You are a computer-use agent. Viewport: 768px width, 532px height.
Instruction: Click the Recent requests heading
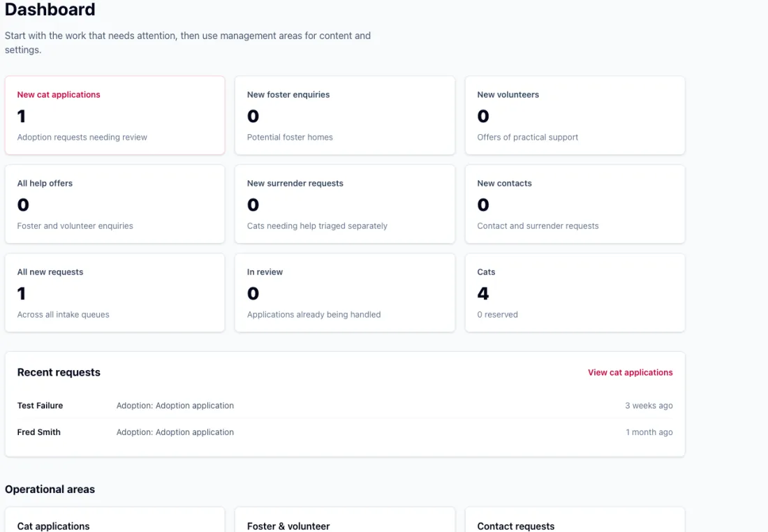(x=59, y=372)
